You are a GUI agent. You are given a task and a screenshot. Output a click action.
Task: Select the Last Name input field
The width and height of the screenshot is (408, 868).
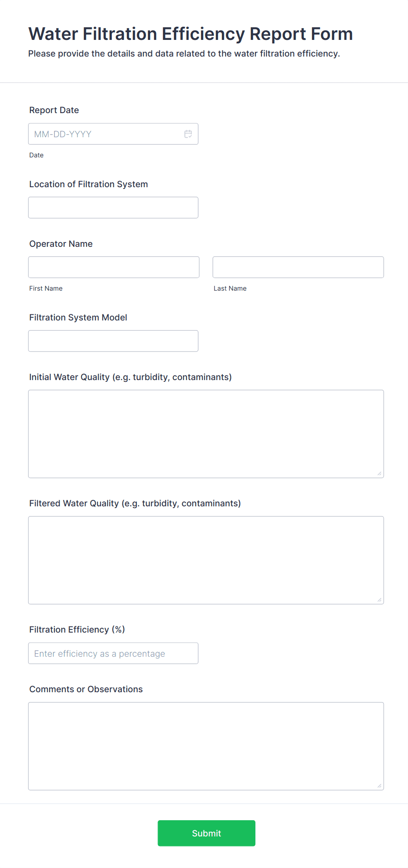point(298,267)
